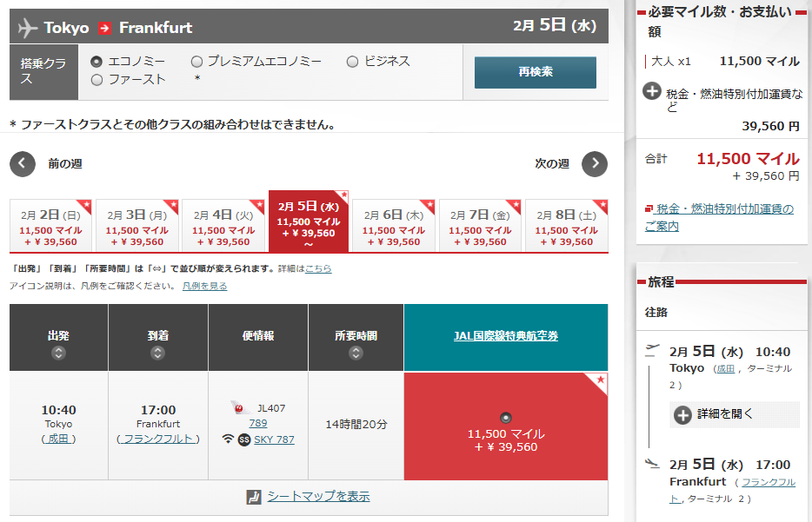The height and width of the screenshot is (522, 812).
Task: Go to previous week with left arrow
Action: click(23, 164)
